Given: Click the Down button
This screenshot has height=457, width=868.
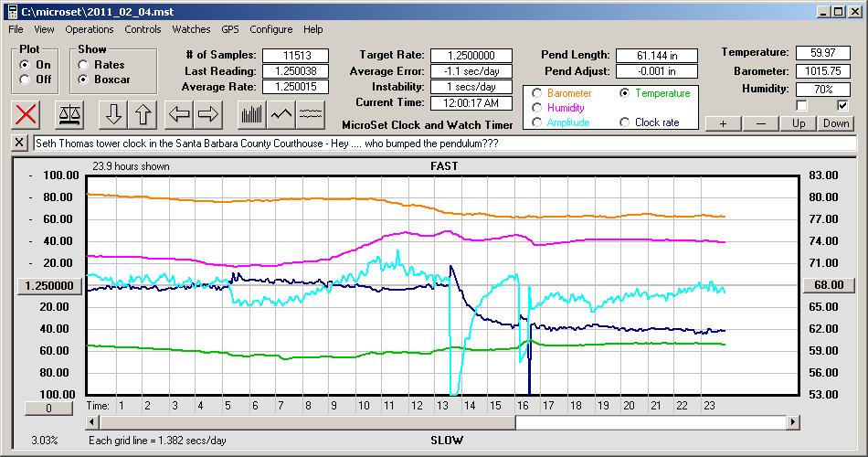Looking at the screenshot, I should click(x=836, y=123).
